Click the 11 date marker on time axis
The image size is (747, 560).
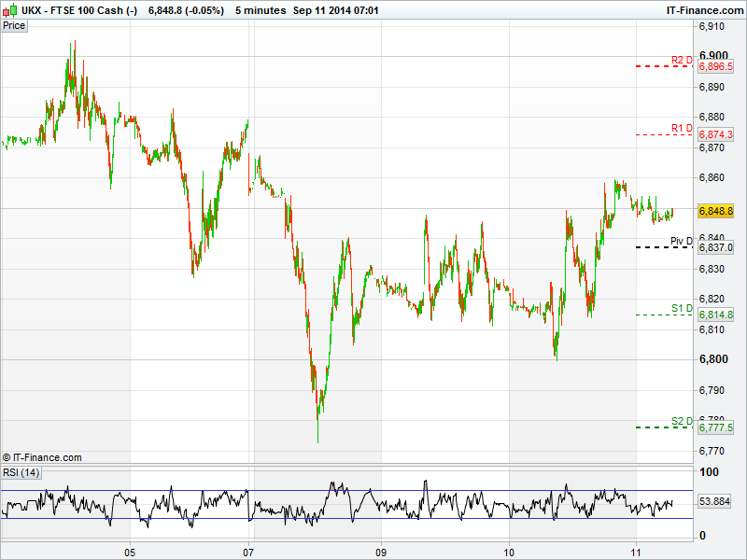[636, 552]
